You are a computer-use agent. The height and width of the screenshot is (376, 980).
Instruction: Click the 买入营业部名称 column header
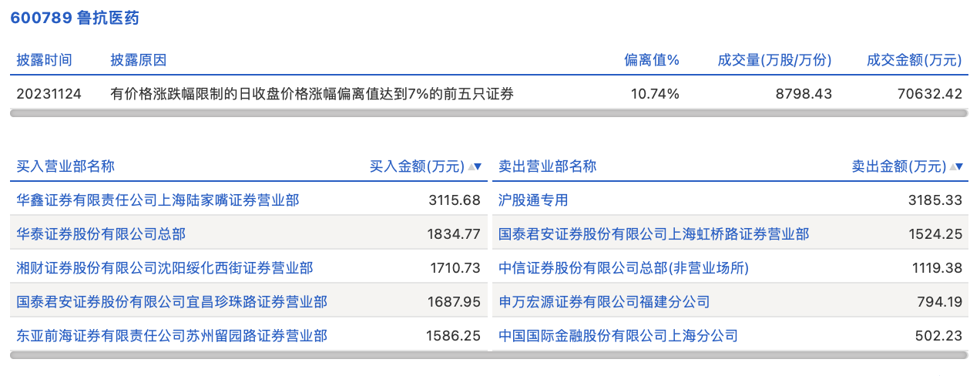(x=65, y=166)
